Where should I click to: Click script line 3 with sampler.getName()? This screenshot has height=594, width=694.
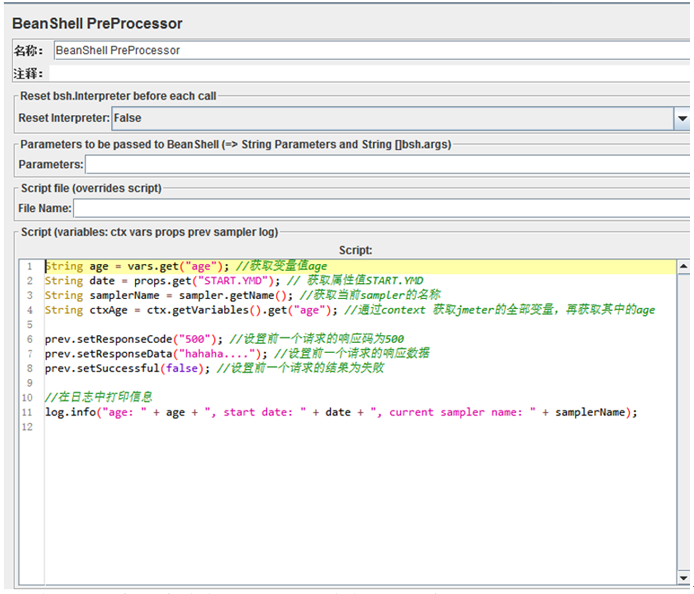click(243, 296)
